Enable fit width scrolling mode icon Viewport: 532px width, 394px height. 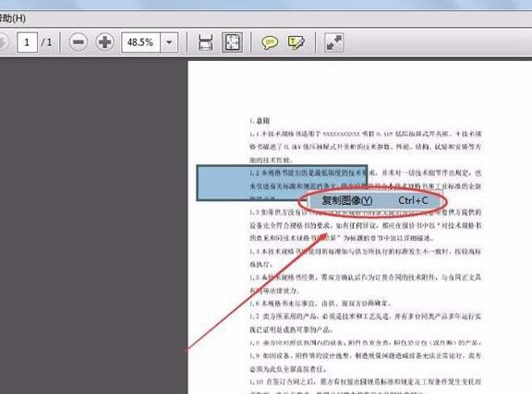[x=205, y=42]
